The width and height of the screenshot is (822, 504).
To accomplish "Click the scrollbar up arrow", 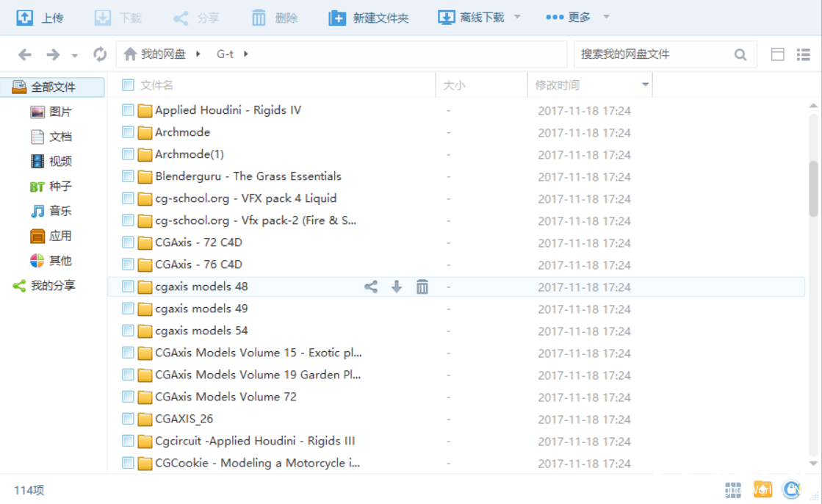I will click(813, 106).
